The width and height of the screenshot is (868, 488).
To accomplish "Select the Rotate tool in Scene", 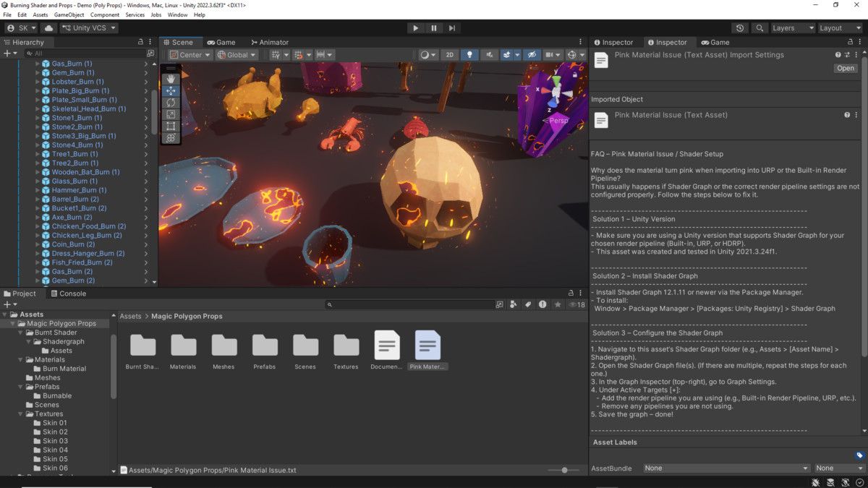I will (x=171, y=103).
